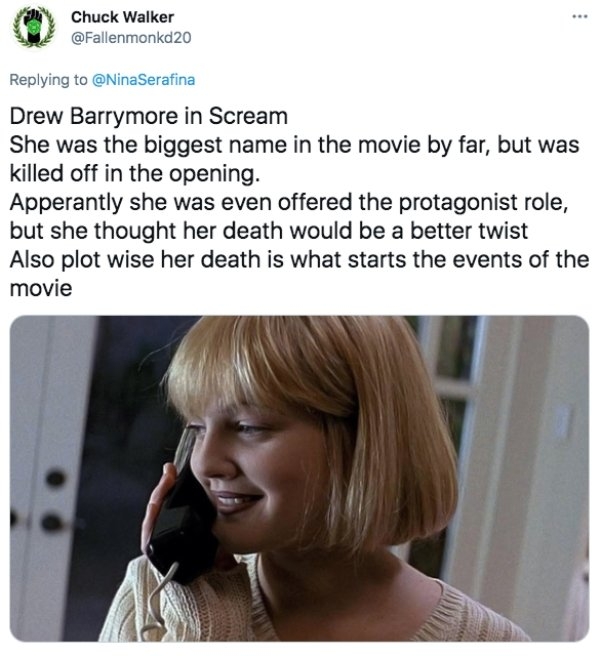The image size is (600, 656).
Task: Open the @NinaSerafina mention link
Action: [x=143, y=79]
